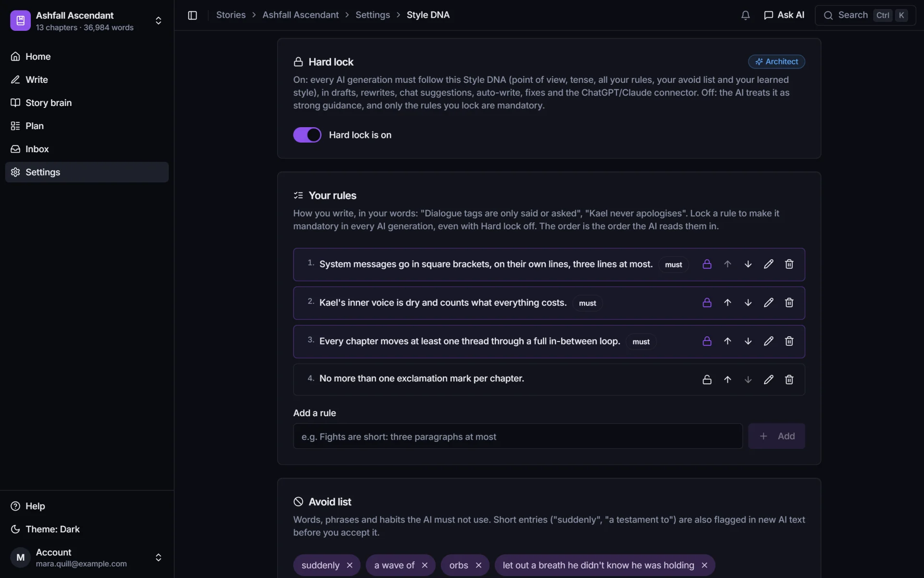This screenshot has height=578, width=924.
Task: Open the Ashfall Ascendant story switcher
Action: point(87,21)
